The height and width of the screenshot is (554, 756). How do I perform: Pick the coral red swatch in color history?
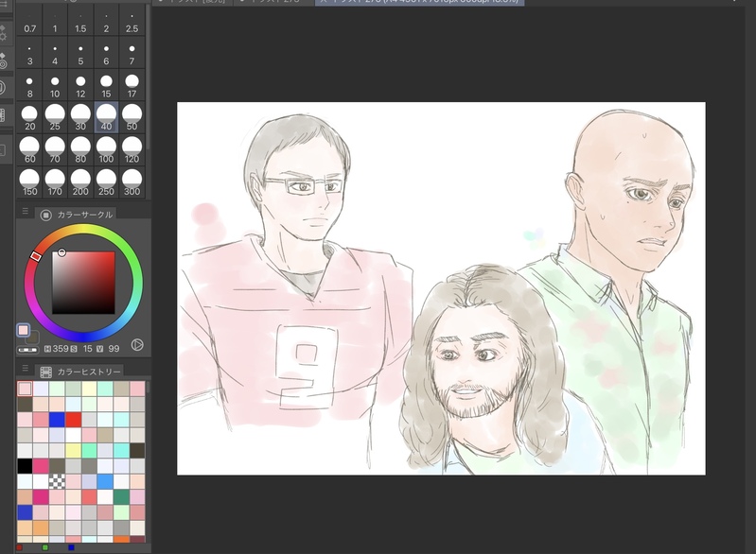pyautogui.click(x=89, y=496)
